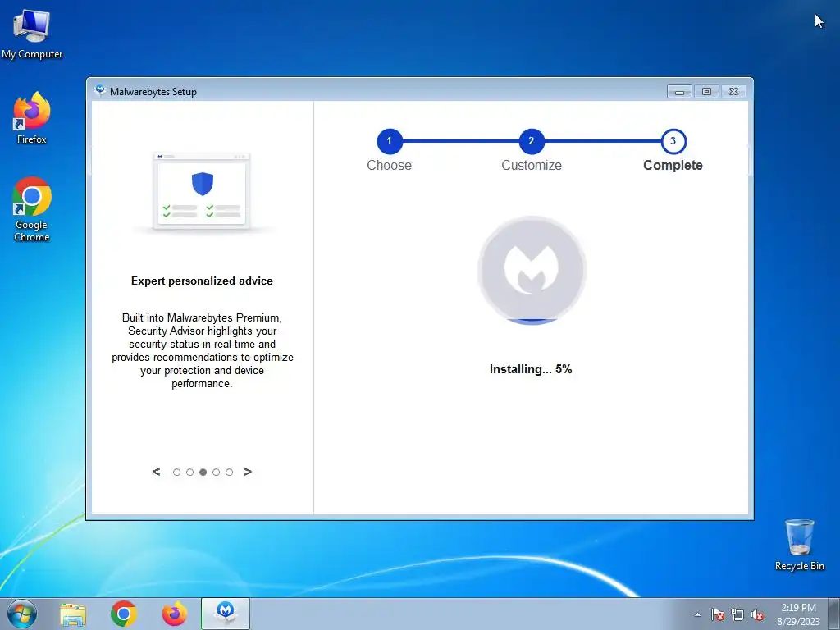Image resolution: width=840 pixels, height=630 pixels.
Task: Select the fourth carousel dot
Action: [x=216, y=472]
